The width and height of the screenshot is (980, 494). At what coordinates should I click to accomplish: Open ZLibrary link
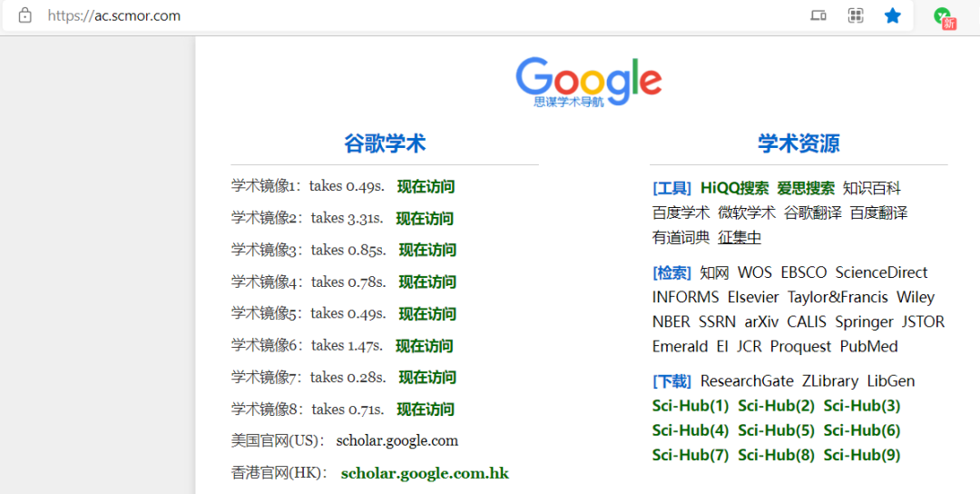pos(830,380)
